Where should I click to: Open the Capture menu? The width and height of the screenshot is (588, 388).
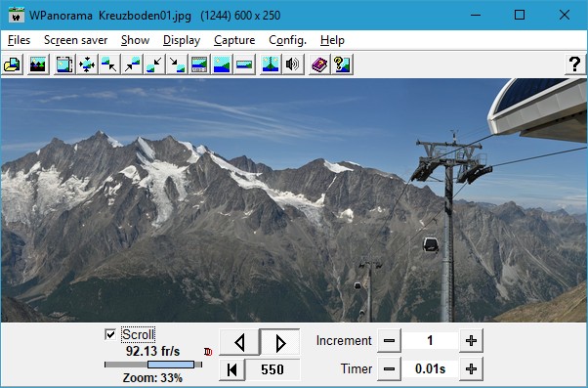(234, 40)
